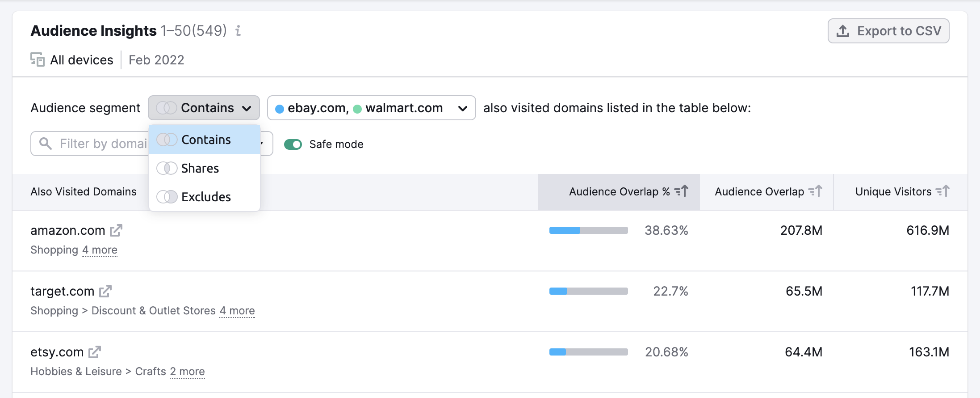Open the etsy.com domain link
Viewport: 980px width, 398px height.
(57, 352)
